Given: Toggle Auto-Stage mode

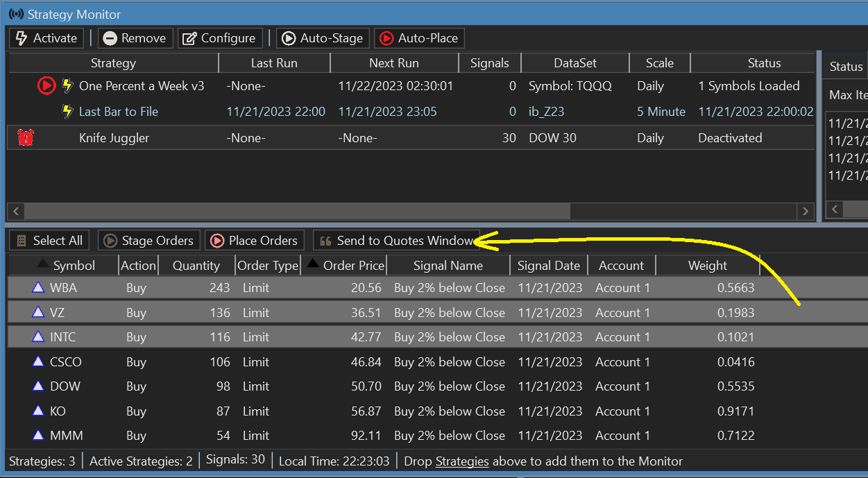Looking at the screenshot, I should [322, 38].
